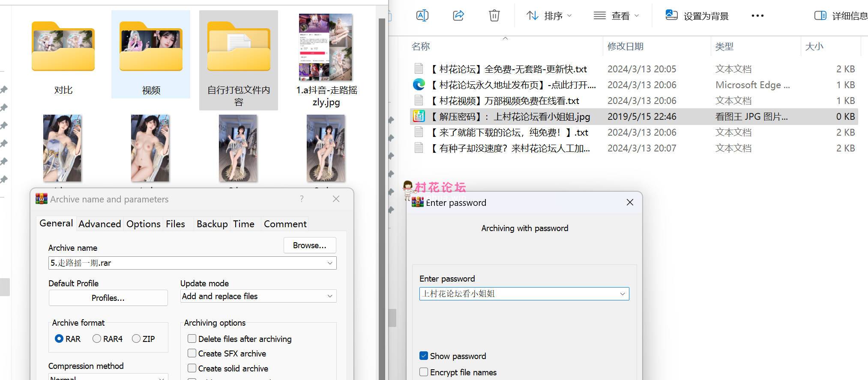Uncheck Show password
868x380 pixels.
424,356
